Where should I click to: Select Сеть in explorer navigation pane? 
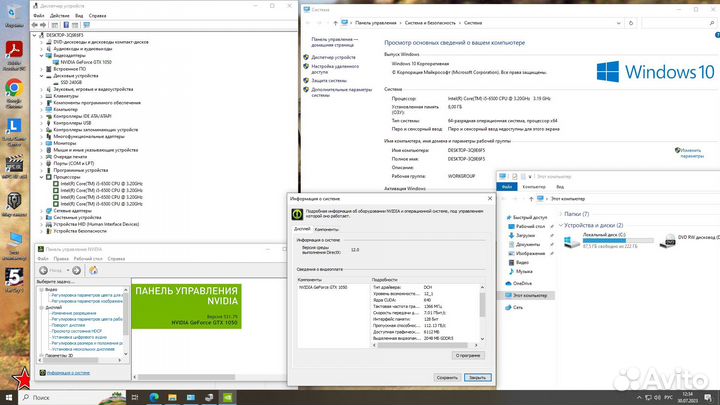[x=518, y=307]
